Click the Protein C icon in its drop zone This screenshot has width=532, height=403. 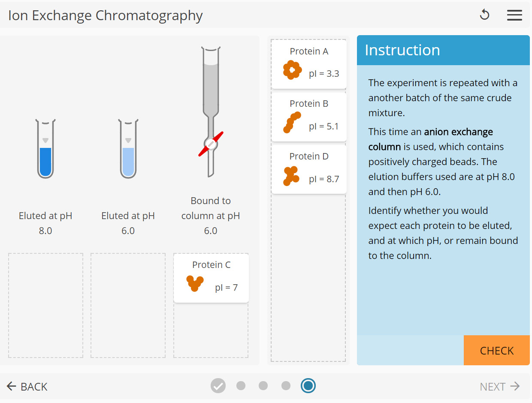coord(195,284)
